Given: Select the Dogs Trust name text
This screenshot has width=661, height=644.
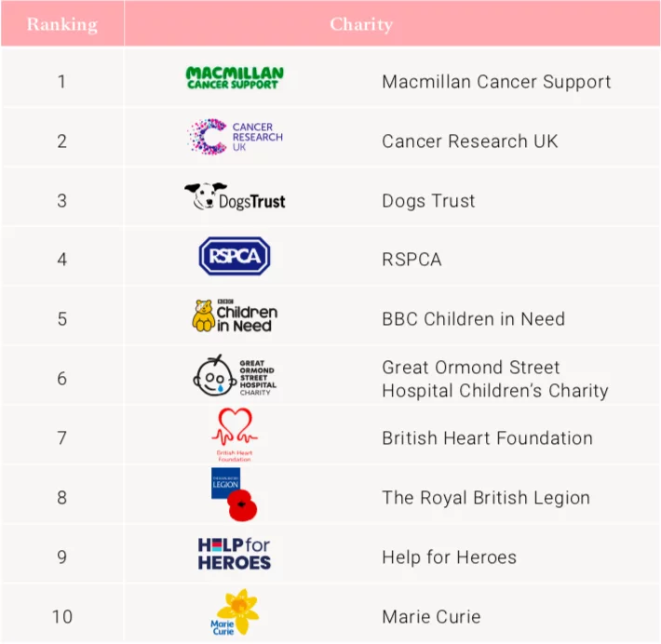Looking at the screenshot, I should click(428, 201).
